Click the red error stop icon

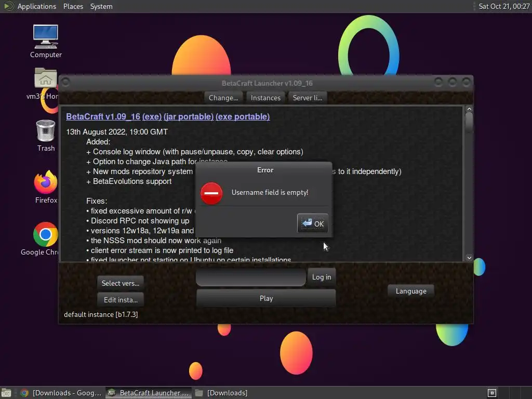coord(211,193)
